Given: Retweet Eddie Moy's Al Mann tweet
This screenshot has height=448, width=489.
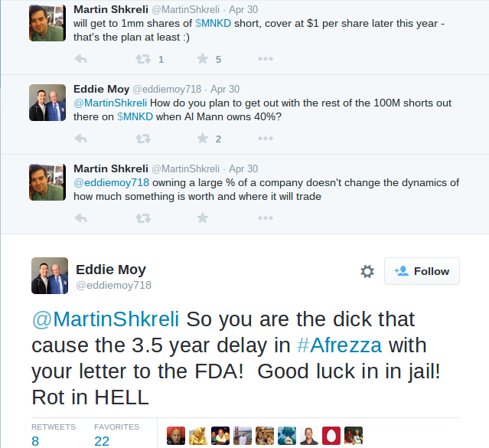Looking at the screenshot, I should 142,139.
